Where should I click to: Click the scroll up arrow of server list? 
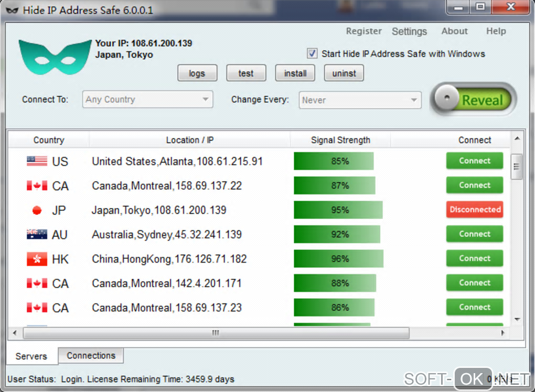[517, 138]
